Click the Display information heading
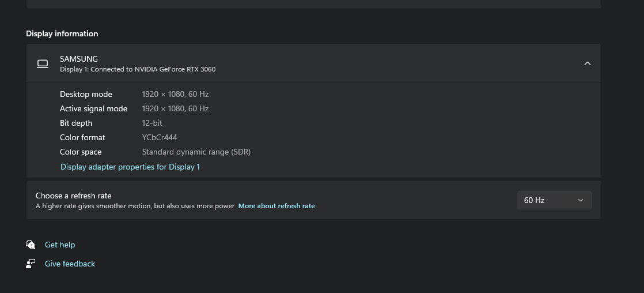Viewport: 644px width, 293px height. click(62, 33)
